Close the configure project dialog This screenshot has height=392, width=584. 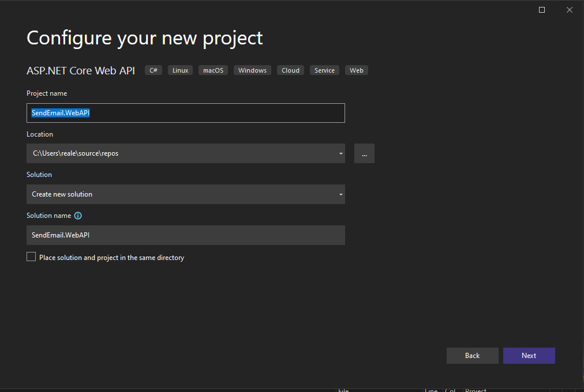[x=569, y=10]
